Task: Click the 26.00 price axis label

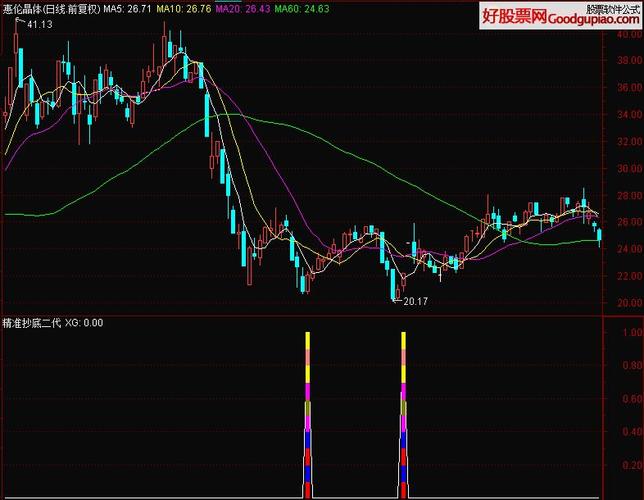Action: [629, 222]
